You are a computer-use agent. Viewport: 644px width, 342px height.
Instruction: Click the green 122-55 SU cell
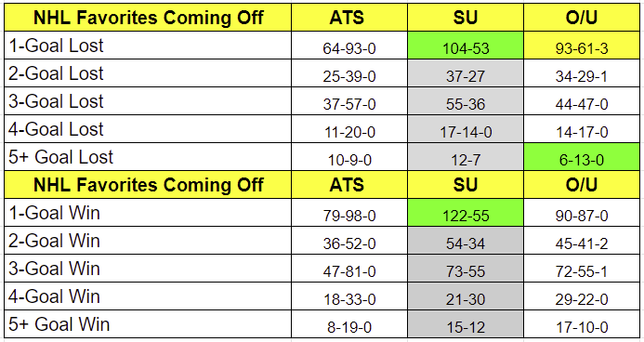[x=466, y=213]
